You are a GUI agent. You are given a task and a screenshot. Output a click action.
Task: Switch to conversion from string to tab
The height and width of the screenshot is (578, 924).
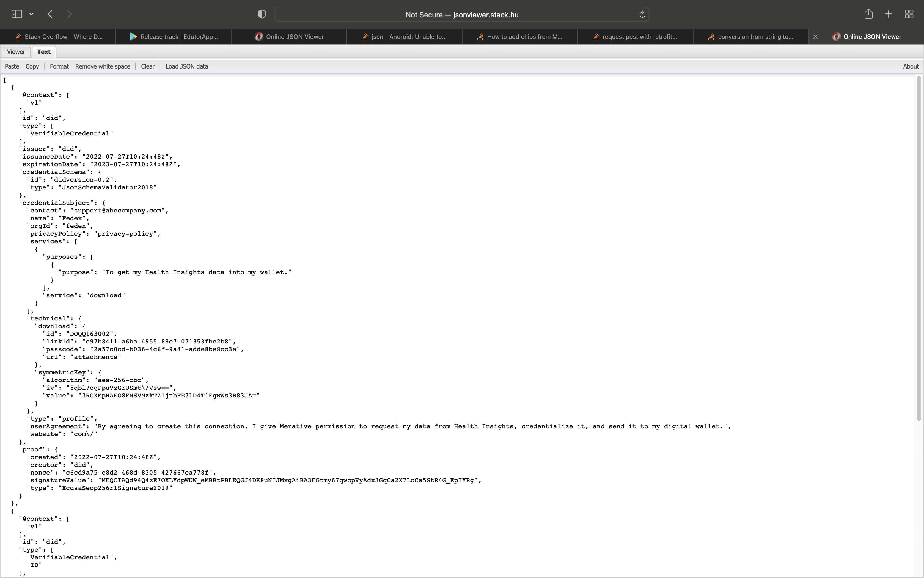[x=751, y=37]
